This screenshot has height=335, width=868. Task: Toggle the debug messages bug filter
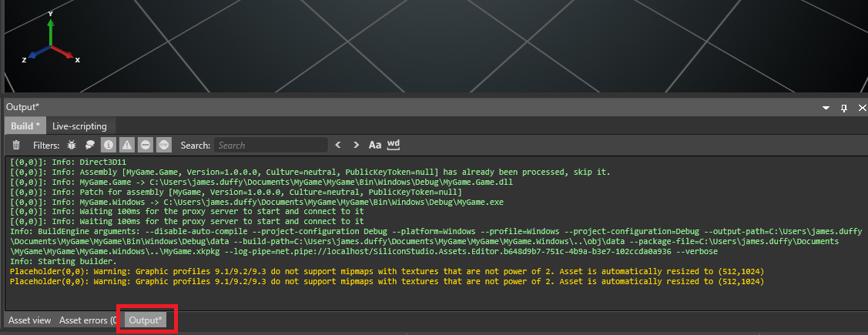coord(72,145)
